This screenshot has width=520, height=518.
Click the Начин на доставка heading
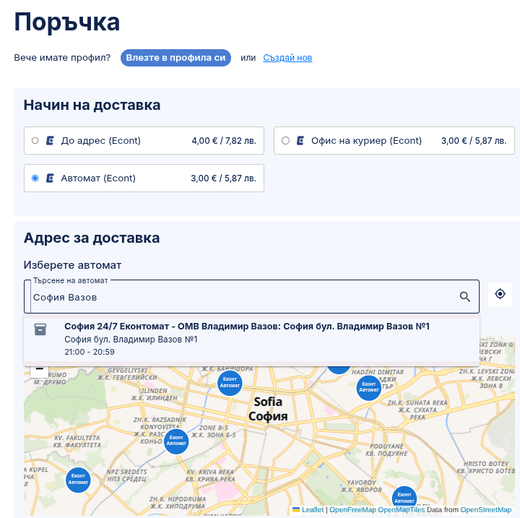tap(92, 105)
